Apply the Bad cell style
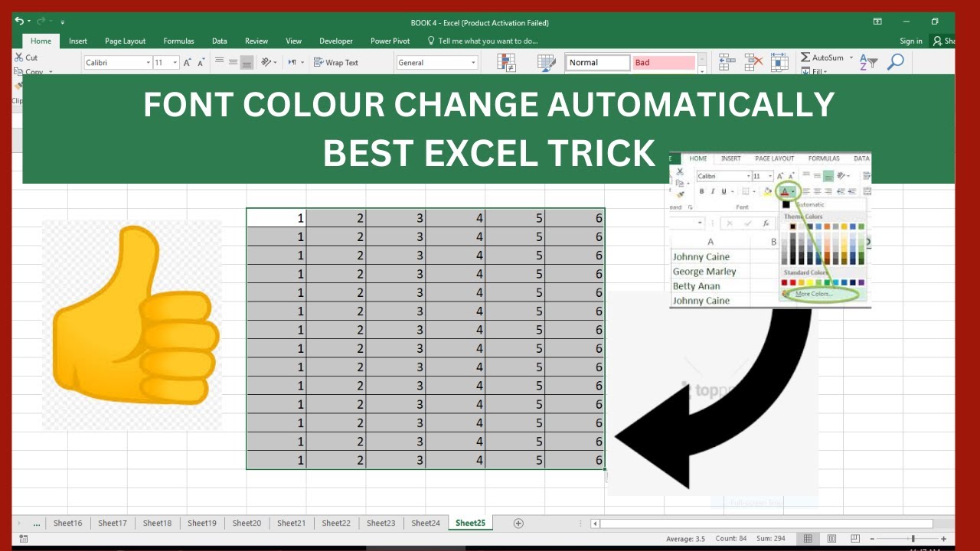The image size is (980, 551). click(664, 63)
